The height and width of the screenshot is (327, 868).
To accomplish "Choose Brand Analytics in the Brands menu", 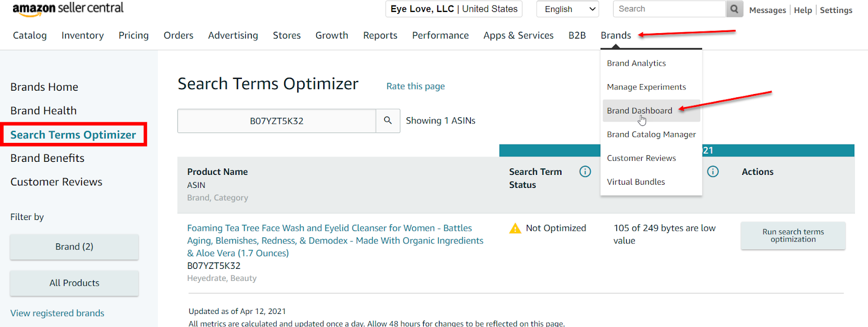I will pyautogui.click(x=636, y=64).
